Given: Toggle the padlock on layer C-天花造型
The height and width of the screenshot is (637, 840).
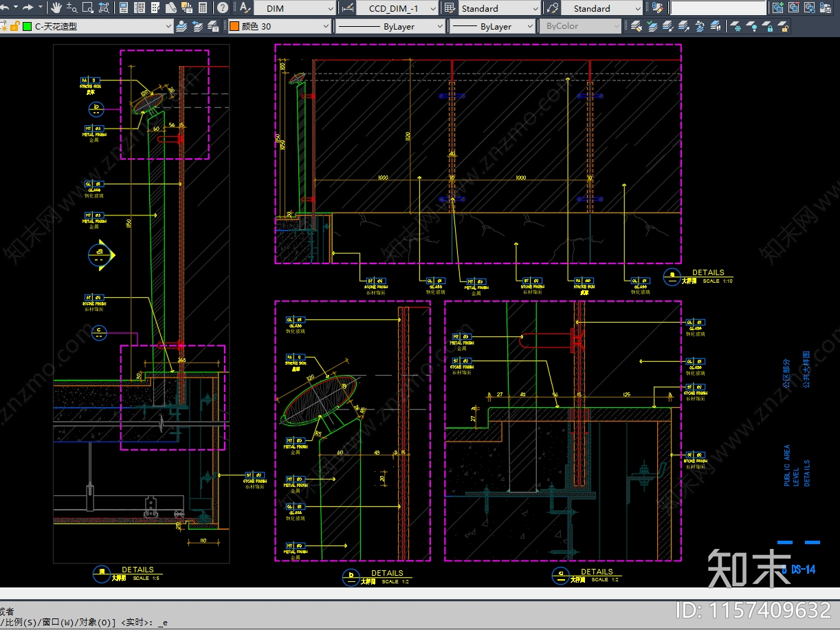Looking at the screenshot, I should click(14, 26).
